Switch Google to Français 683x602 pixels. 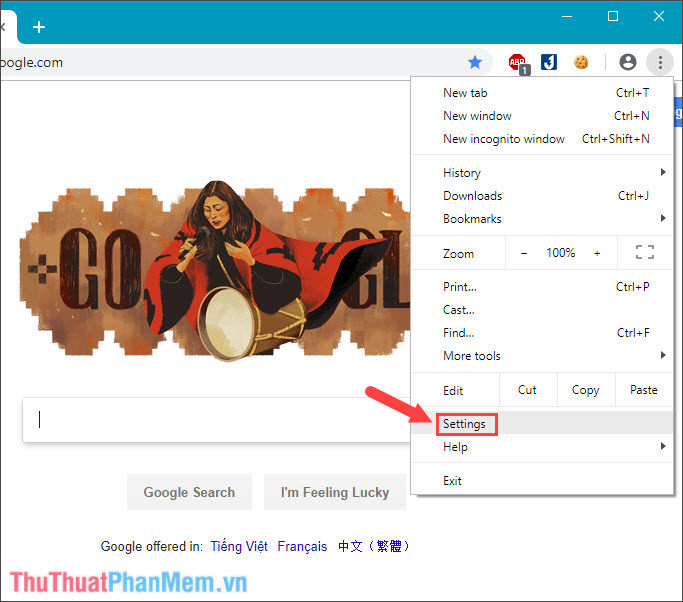pos(302,546)
